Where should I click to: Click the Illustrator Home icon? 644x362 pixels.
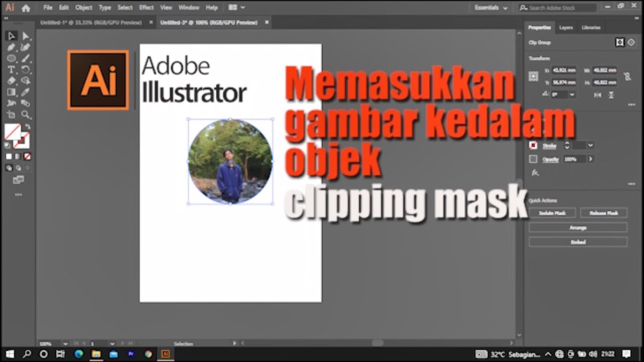click(26, 8)
